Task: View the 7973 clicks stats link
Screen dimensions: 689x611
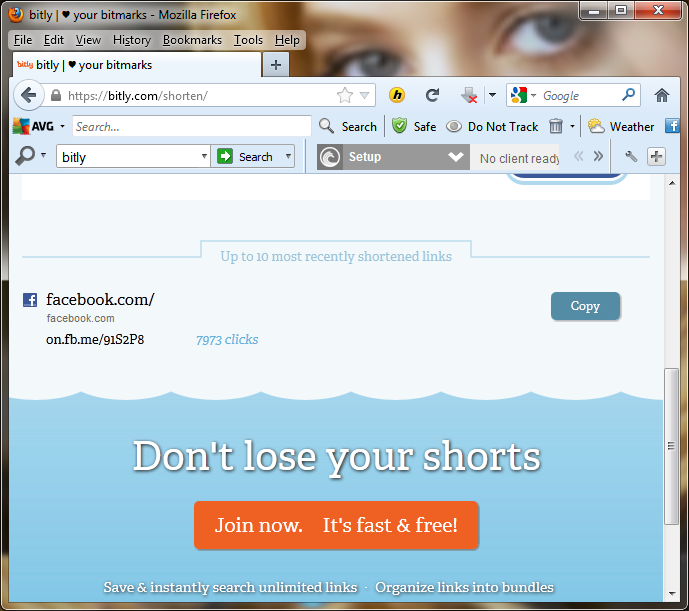Action: point(227,339)
